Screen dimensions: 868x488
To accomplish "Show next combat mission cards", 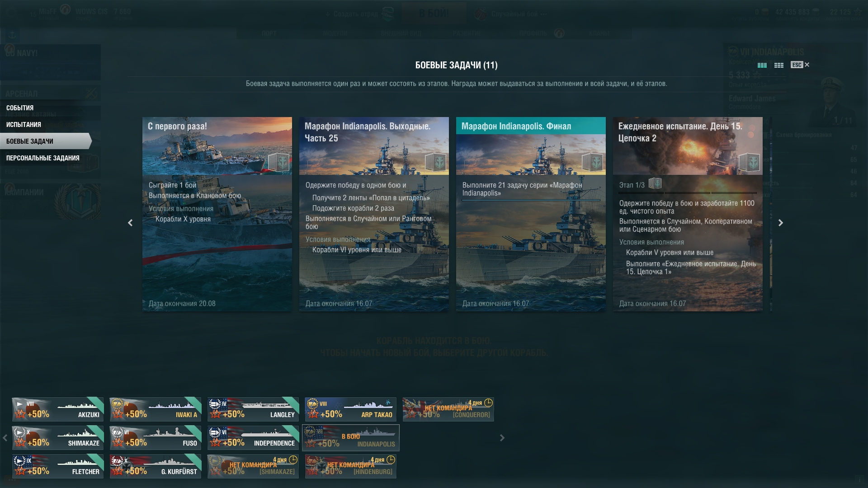I will pos(781,223).
